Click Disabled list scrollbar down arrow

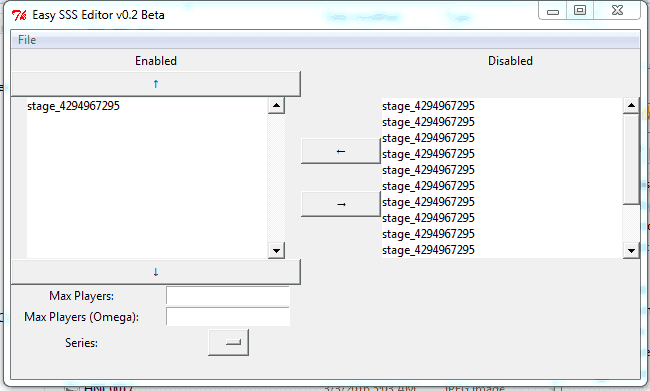(631, 250)
